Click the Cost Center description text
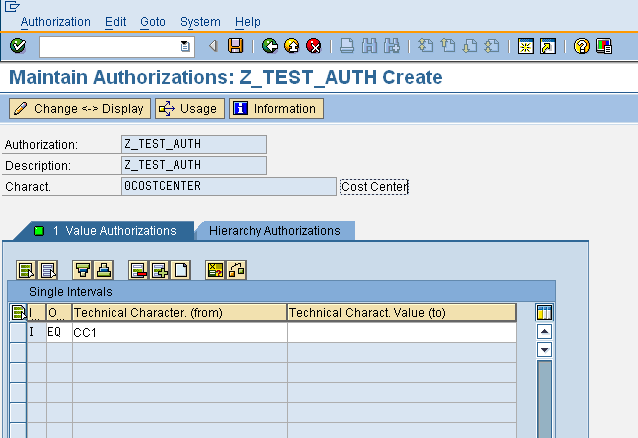 pyautogui.click(x=374, y=187)
